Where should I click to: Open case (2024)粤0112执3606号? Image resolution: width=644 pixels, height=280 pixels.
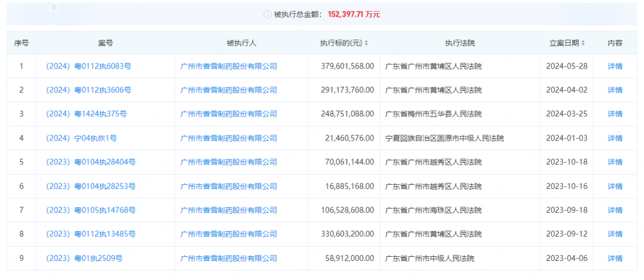[88, 90]
